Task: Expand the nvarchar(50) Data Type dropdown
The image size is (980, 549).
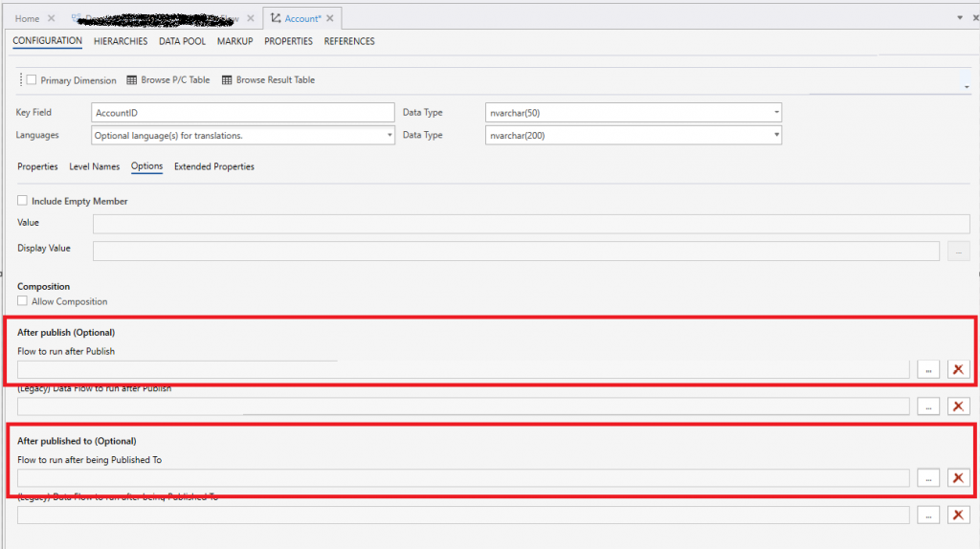Action: tap(776, 113)
